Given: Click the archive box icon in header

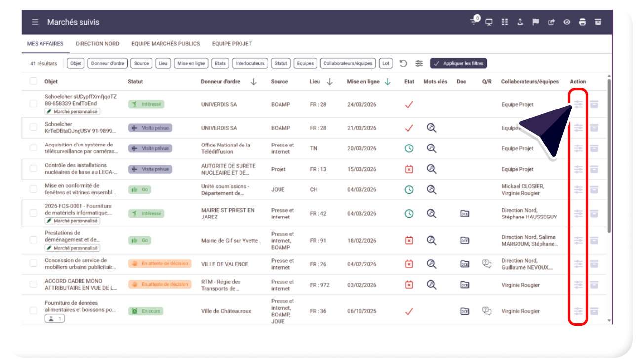Looking at the screenshot, I should pos(598,22).
